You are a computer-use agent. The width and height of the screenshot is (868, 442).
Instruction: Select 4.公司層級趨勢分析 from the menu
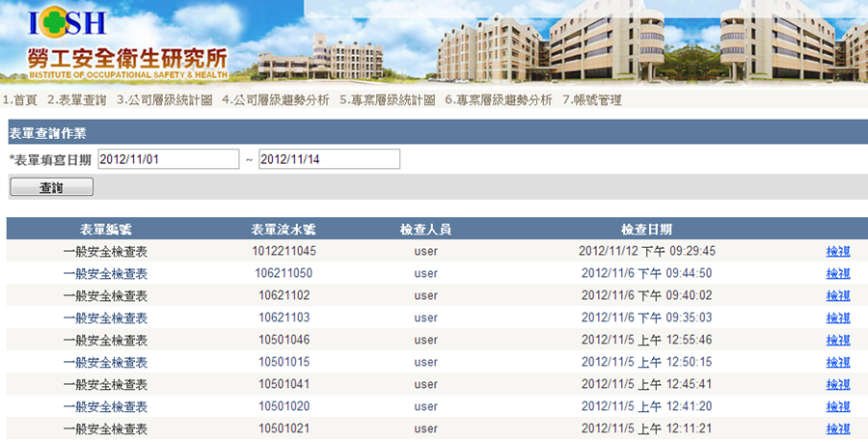[275, 100]
